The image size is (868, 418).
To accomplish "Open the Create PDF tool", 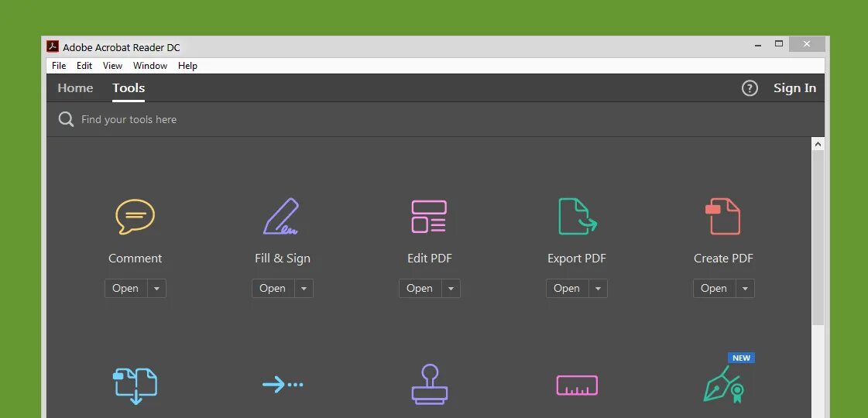I will (714, 289).
